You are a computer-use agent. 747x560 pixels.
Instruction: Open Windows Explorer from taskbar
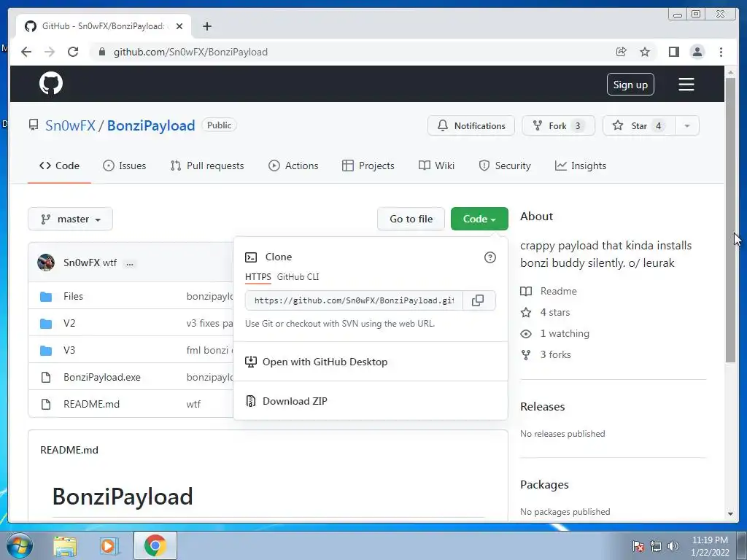[65, 546]
